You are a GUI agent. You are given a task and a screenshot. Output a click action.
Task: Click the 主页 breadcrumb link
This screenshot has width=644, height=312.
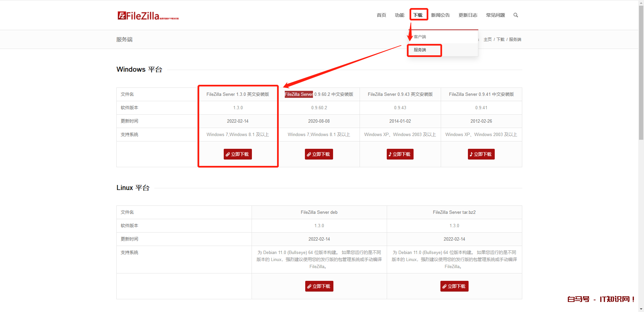click(487, 40)
